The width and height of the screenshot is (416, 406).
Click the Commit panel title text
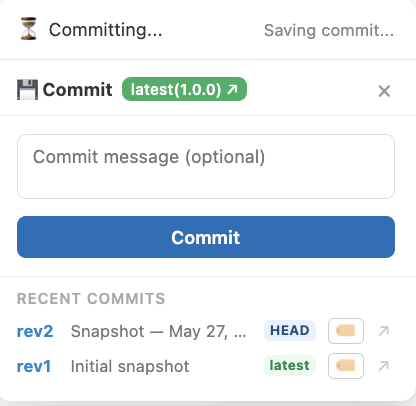click(77, 89)
